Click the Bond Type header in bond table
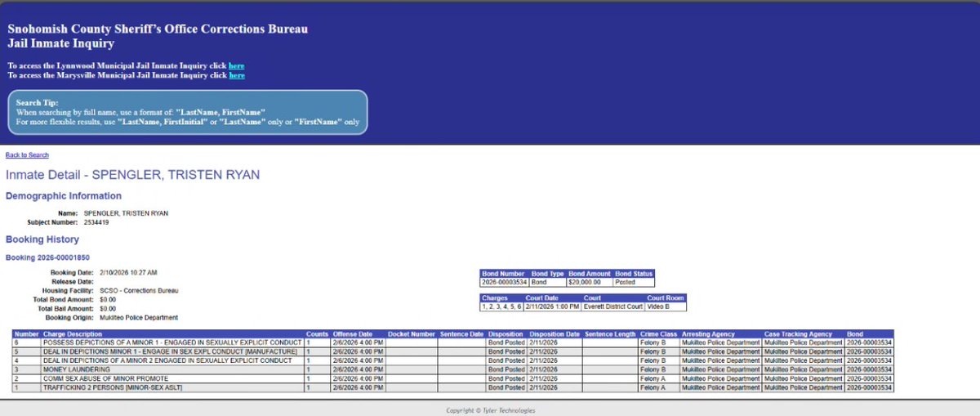The height and width of the screenshot is (416, 980). tap(548, 273)
